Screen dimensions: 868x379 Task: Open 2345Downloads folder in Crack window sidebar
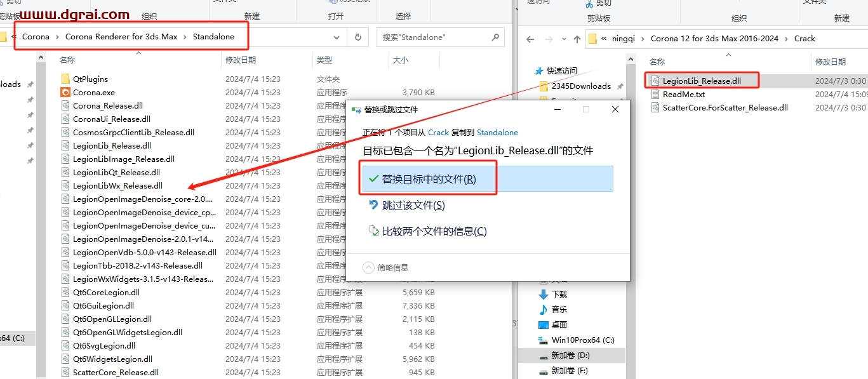pyautogui.click(x=581, y=86)
